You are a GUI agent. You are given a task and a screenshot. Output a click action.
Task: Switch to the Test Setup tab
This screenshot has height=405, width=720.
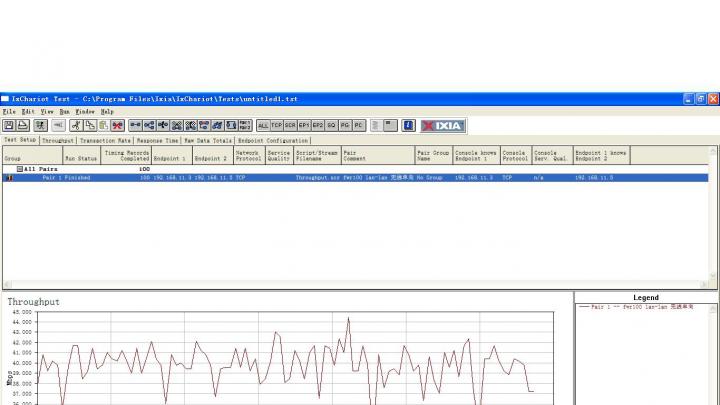[20, 140]
